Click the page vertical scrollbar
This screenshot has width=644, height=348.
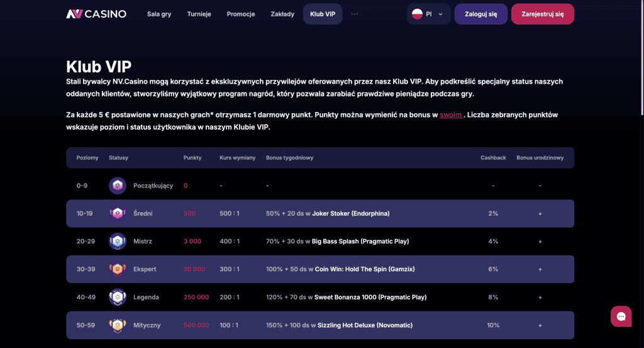(641, 57)
